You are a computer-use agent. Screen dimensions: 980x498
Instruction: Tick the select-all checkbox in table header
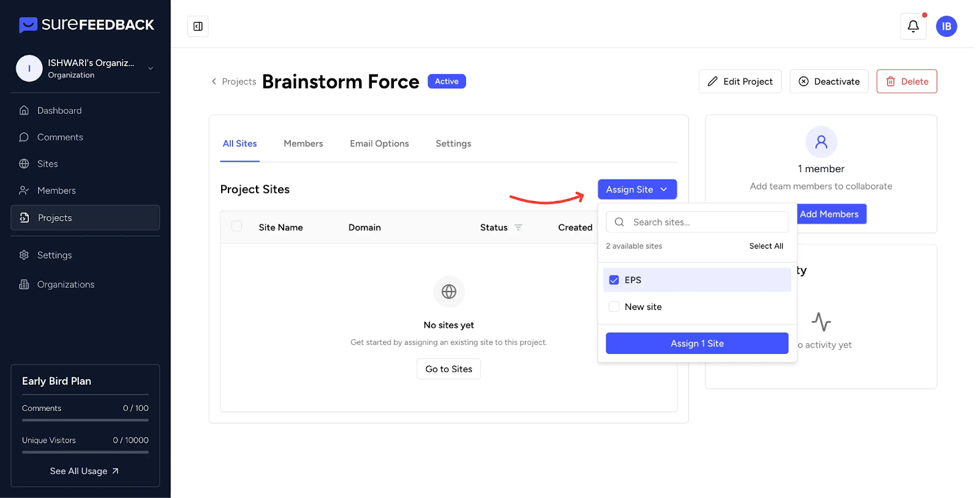(x=236, y=227)
